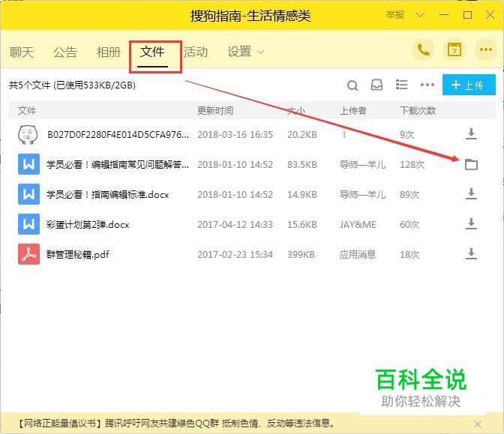The width and height of the screenshot is (504, 434).
Task: Click Word icon of 编辑指南常见问题解答
Action: [29, 164]
